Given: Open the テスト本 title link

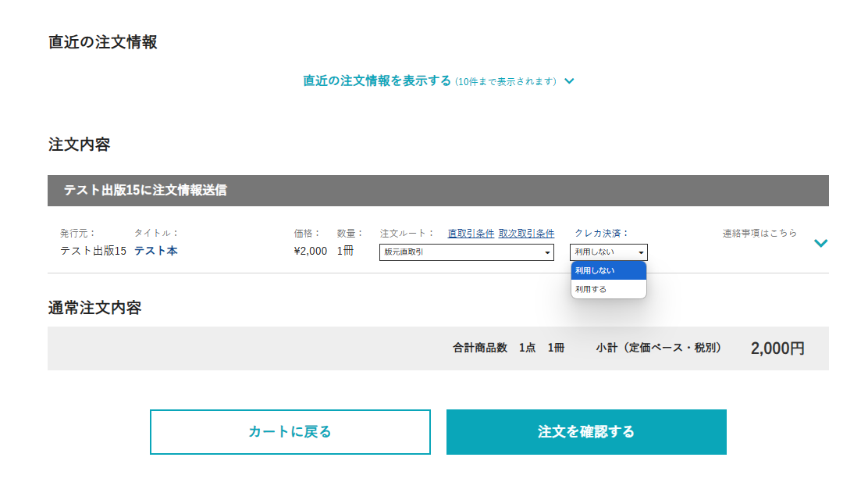Looking at the screenshot, I should [x=155, y=251].
